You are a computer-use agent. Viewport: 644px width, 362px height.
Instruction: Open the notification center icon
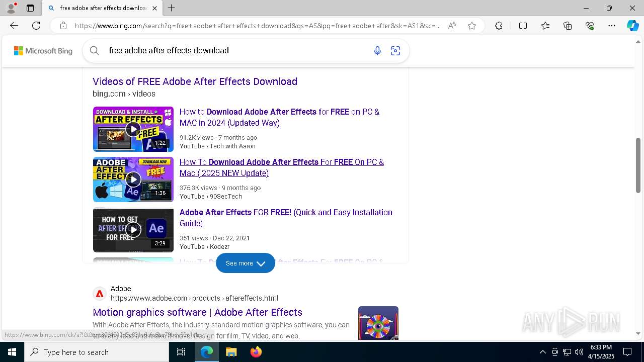coord(627,352)
